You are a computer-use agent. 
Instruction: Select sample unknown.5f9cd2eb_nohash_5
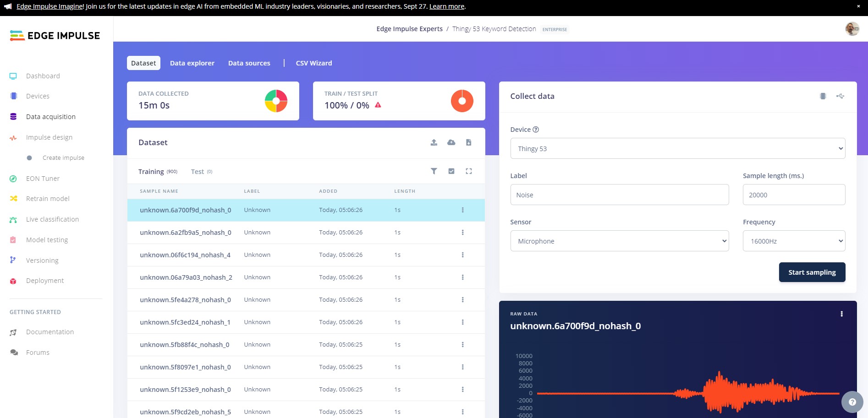click(306, 410)
